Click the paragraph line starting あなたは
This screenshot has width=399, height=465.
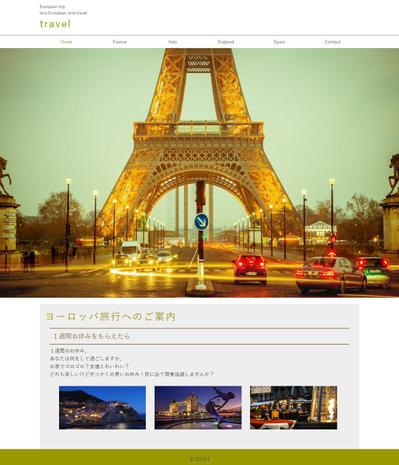(86, 359)
